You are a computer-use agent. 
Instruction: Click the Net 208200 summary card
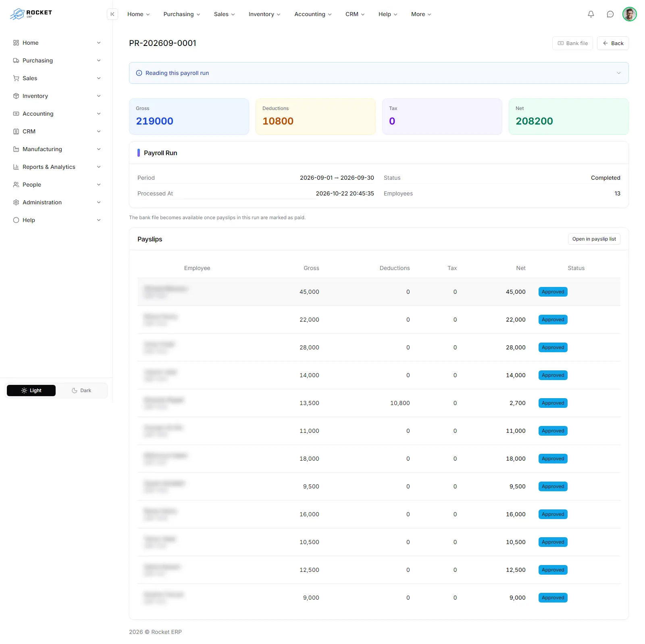568,116
